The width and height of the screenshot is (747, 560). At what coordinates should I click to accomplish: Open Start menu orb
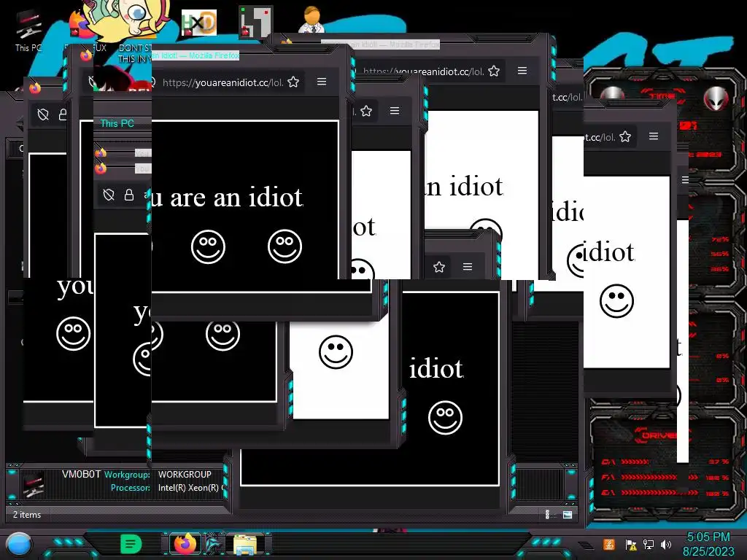point(19,544)
